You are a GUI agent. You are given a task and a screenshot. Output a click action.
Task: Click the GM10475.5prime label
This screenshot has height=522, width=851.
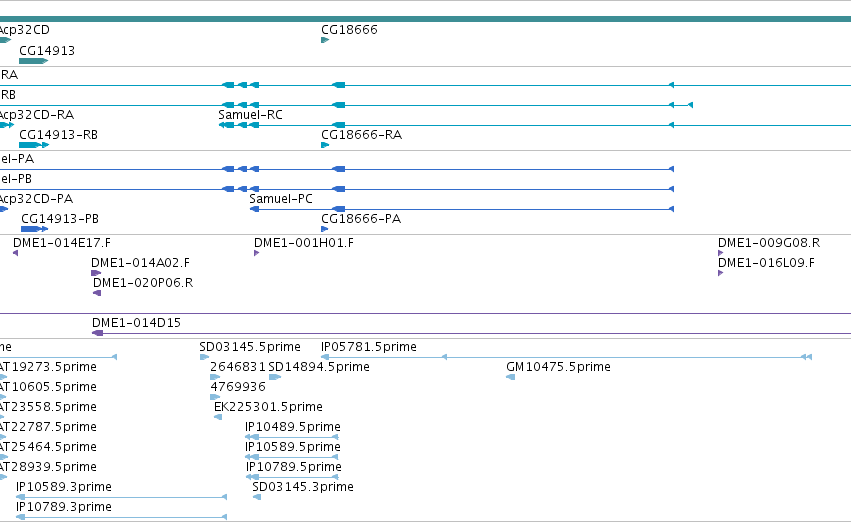point(558,367)
